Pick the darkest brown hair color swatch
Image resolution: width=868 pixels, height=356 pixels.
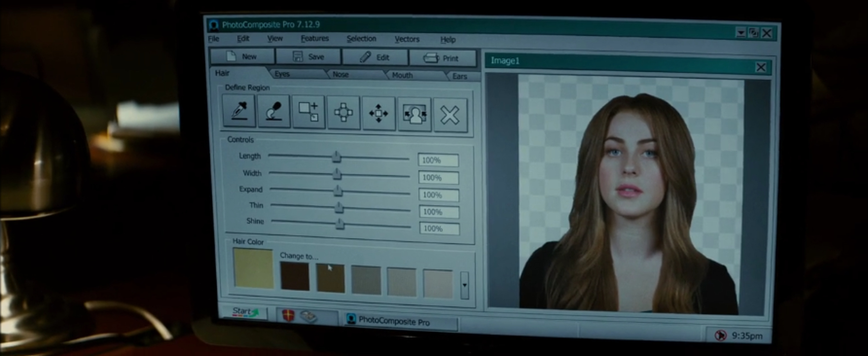[295, 276]
